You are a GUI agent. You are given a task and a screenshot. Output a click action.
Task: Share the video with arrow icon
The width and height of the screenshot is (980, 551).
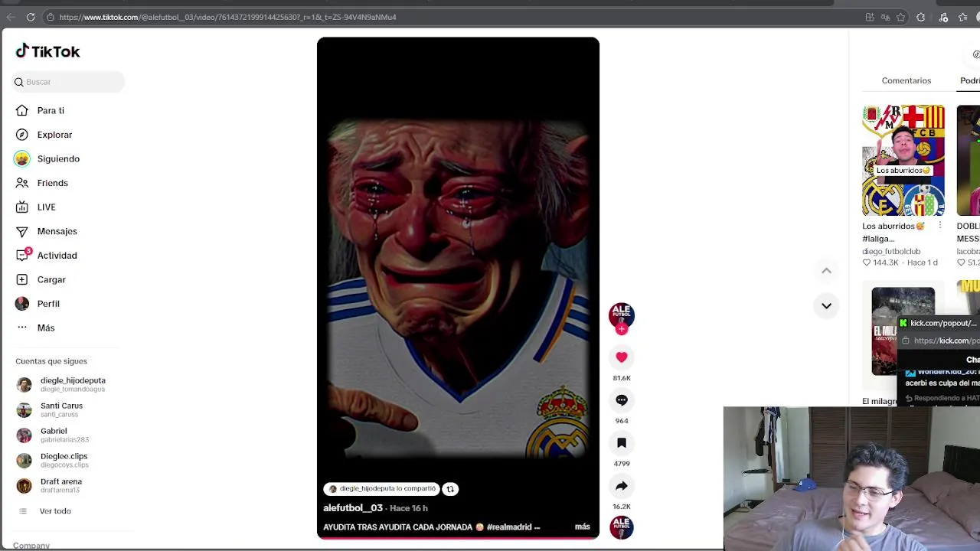tap(622, 486)
